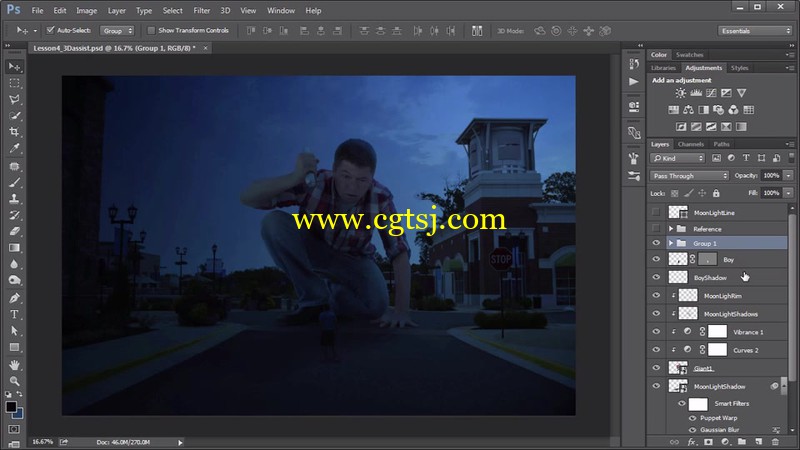Image resolution: width=800 pixels, height=450 pixels.
Task: Hide the Group 1 layer
Action: click(656, 243)
